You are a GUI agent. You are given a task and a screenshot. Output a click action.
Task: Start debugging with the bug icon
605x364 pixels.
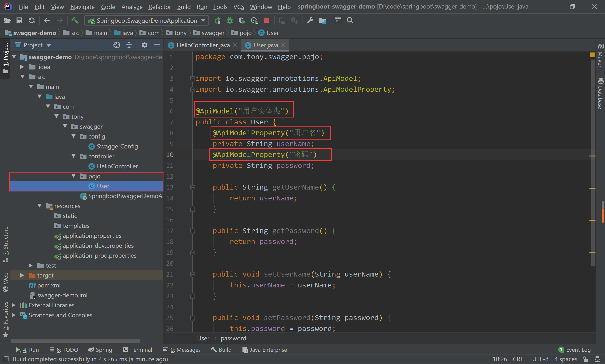(229, 20)
